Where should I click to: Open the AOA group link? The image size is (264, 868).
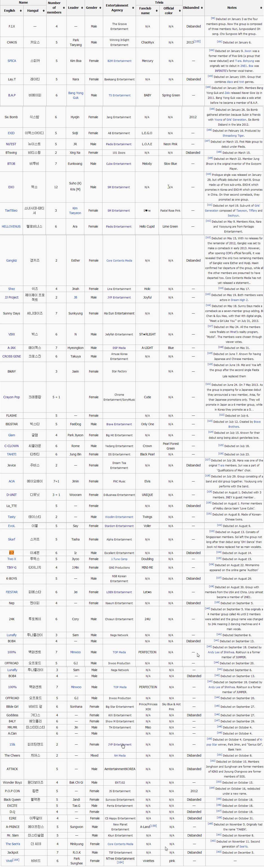(x=11, y=481)
